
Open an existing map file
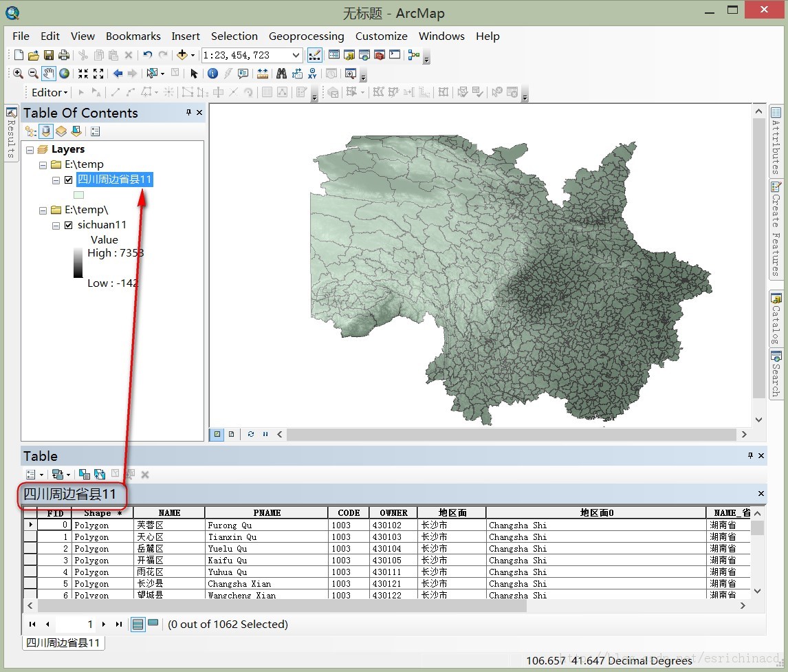[x=34, y=55]
